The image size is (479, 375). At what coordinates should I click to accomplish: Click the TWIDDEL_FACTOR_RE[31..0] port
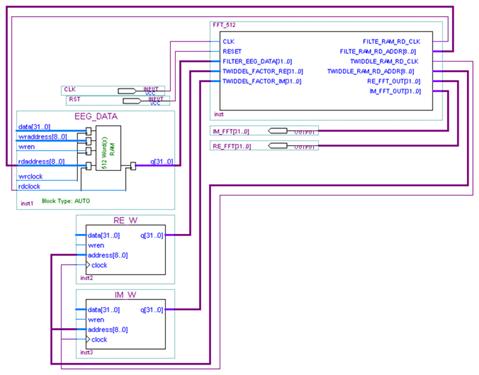(x=263, y=71)
